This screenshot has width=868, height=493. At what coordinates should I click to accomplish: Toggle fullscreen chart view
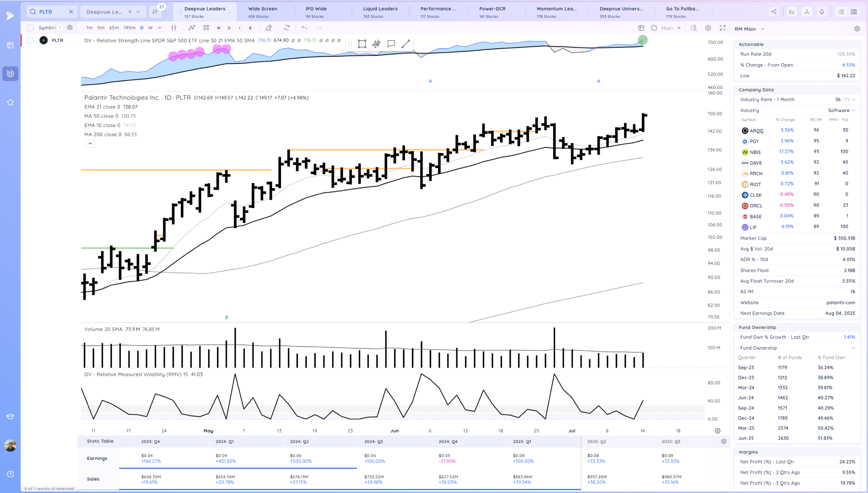pos(723,28)
